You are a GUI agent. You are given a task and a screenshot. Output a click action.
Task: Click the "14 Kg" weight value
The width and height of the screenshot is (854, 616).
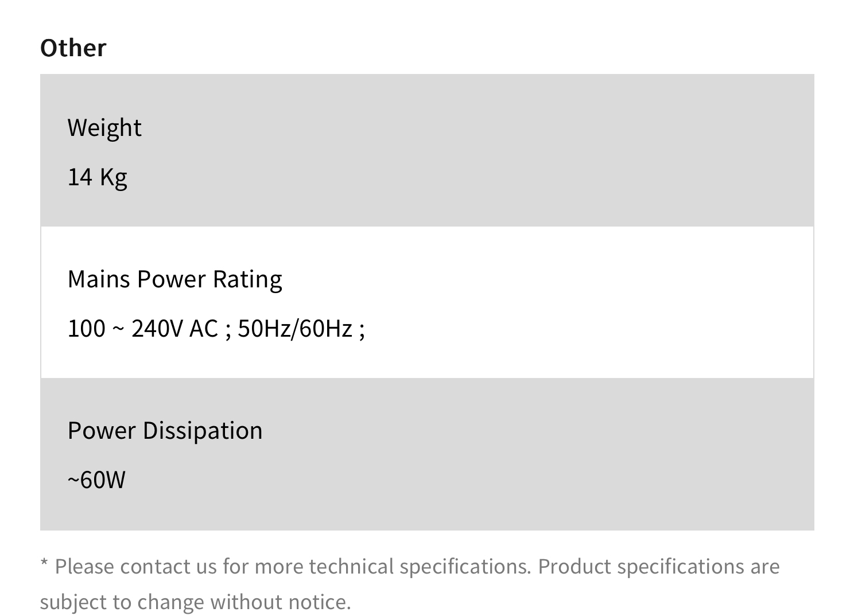[97, 177]
